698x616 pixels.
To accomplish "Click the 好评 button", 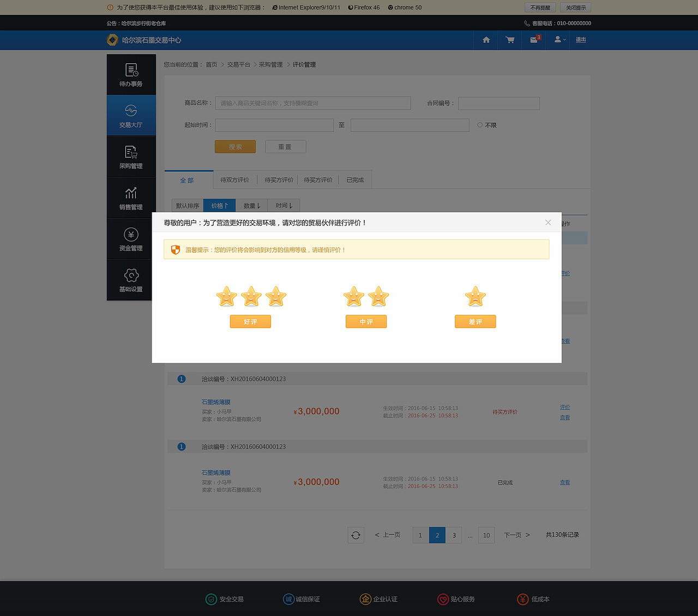I will (x=250, y=321).
